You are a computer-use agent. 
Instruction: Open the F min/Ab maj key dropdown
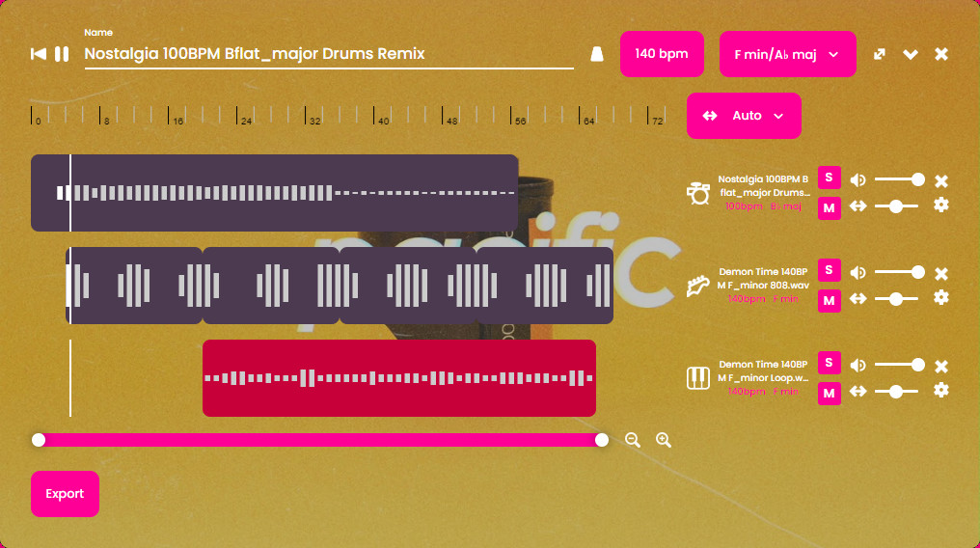coord(787,54)
